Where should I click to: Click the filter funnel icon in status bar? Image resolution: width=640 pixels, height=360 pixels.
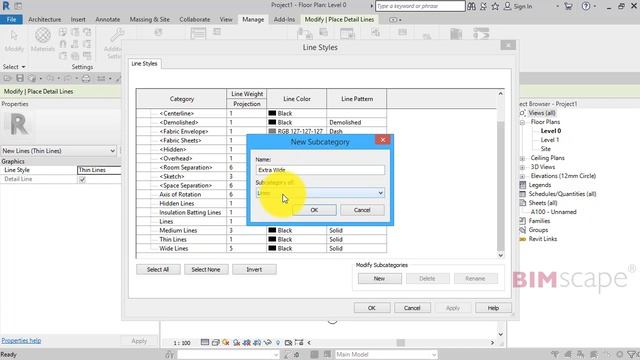click(x=632, y=354)
